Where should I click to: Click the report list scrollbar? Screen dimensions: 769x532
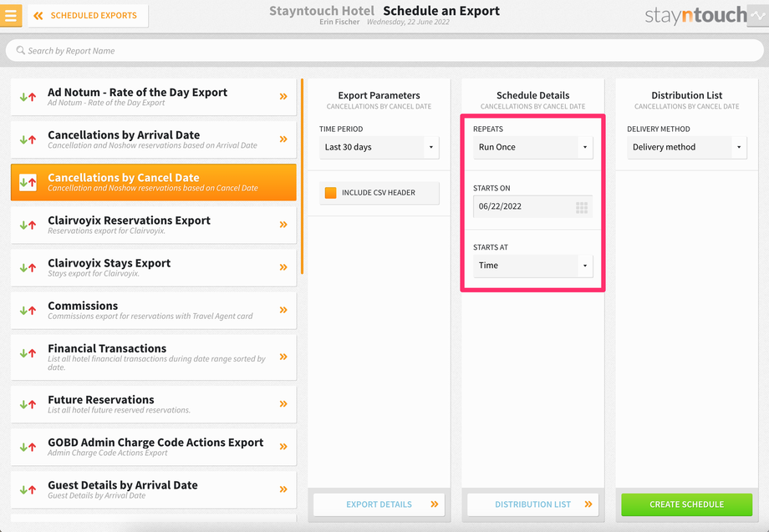(x=302, y=176)
